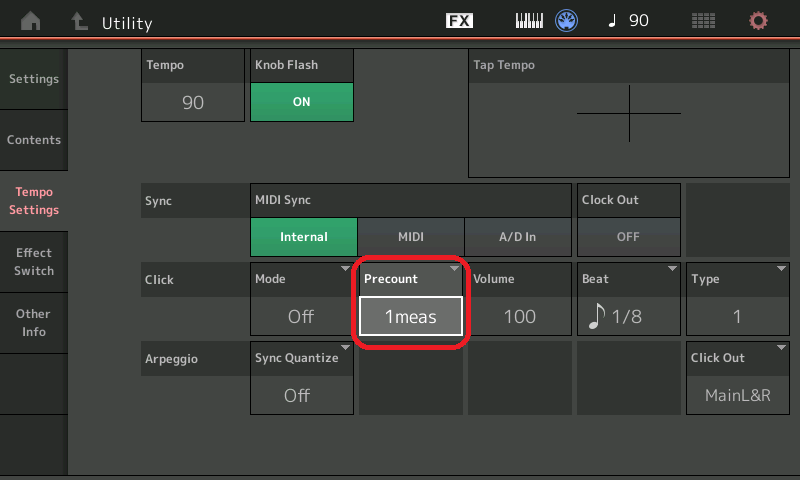Select A/D In sync source
Screen dimensions: 800x480
click(x=517, y=237)
